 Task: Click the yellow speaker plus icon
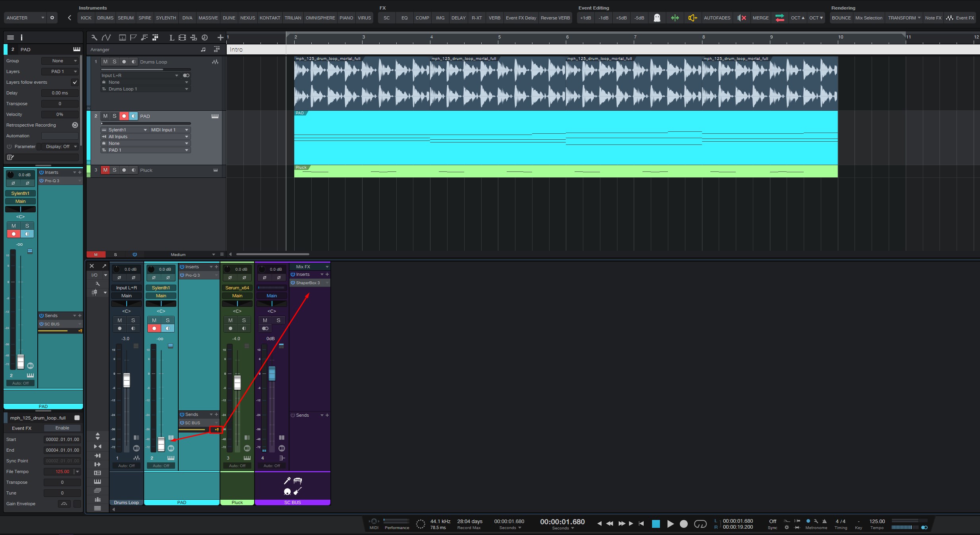[x=693, y=18]
